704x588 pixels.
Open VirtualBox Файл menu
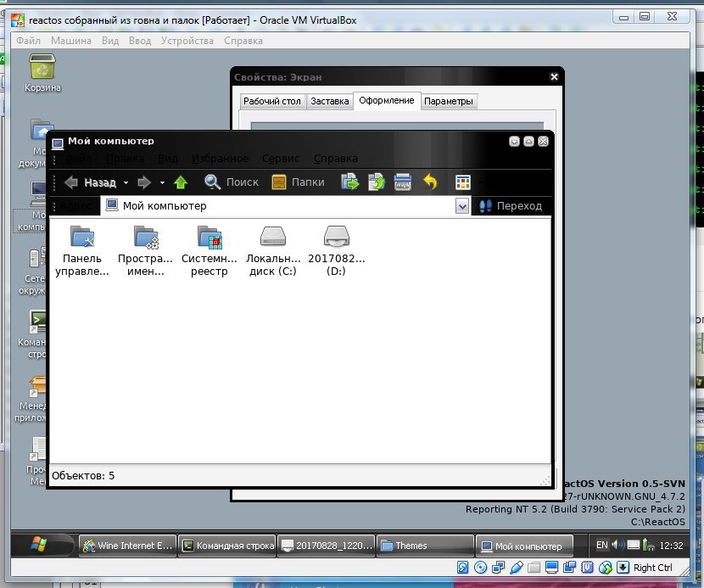click(28, 41)
